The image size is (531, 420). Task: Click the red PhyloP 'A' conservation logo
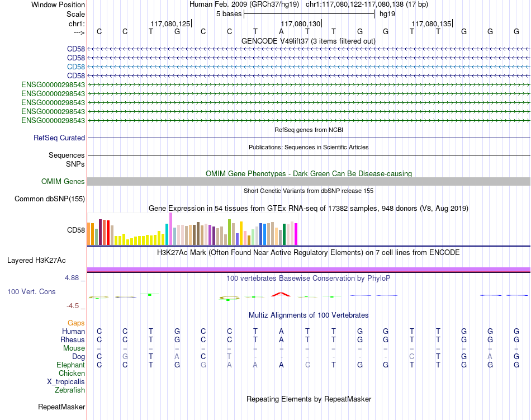point(281,294)
